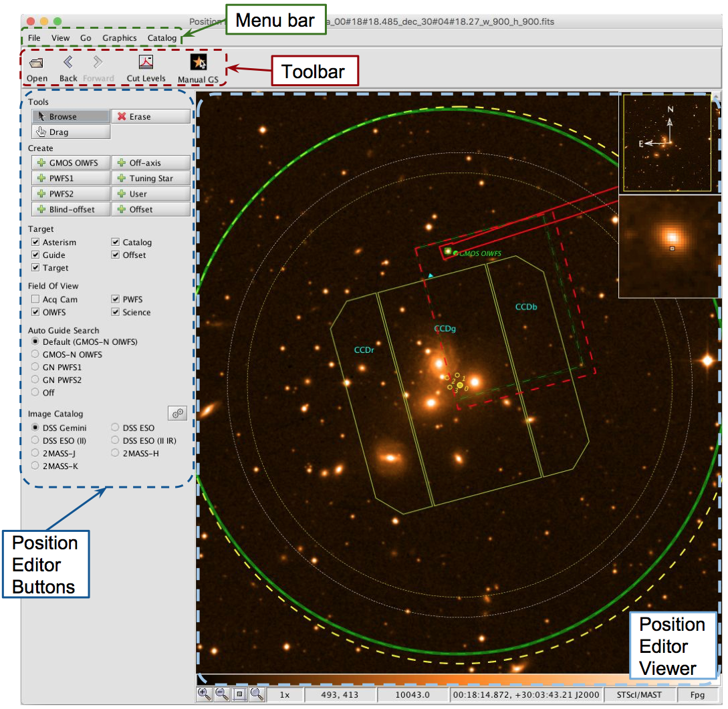The height and width of the screenshot is (709, 728).
Task: Create an Offset position
Action: pos(151,209)
